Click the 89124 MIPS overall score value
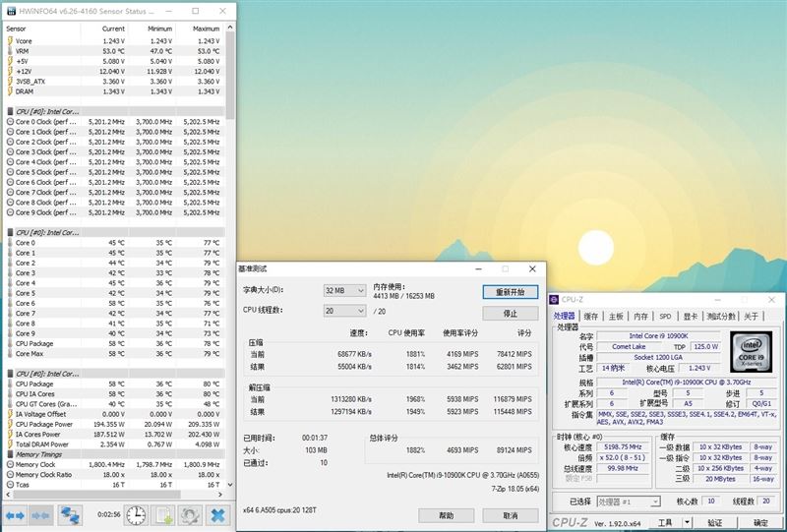The height and width of the screenshot is (532, 787). click(514, 450)
